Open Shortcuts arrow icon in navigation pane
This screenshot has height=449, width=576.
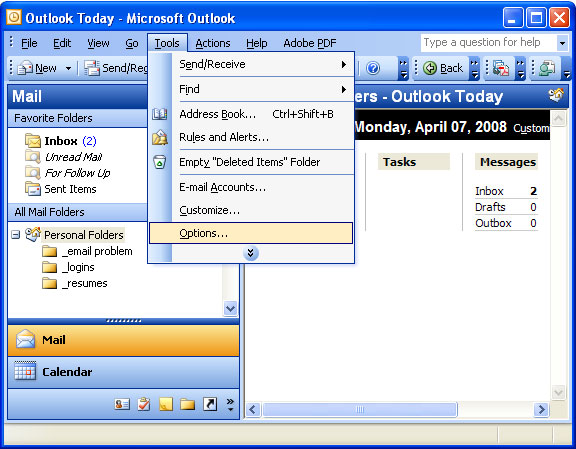pos(210,405)
